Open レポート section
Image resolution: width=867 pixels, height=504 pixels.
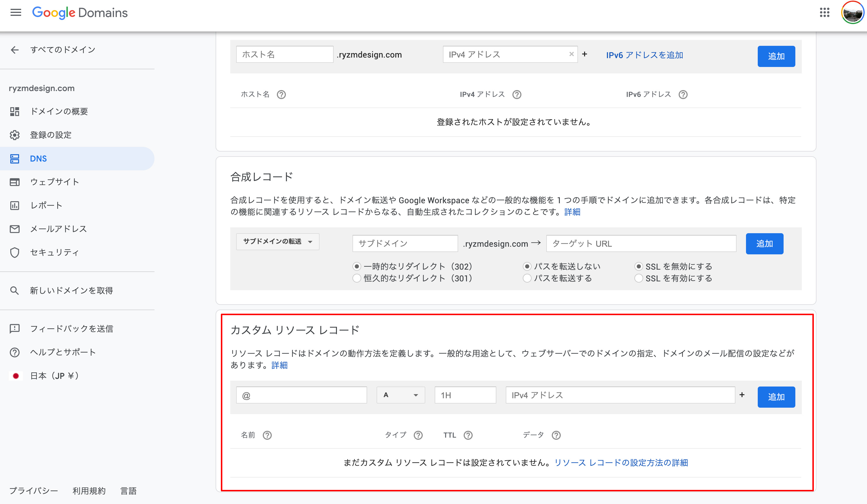pos(46,205)
